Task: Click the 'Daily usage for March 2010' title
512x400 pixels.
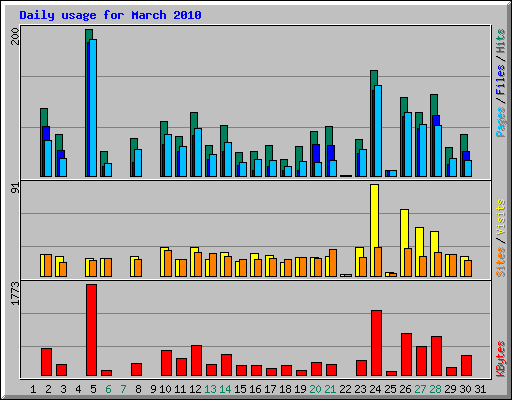Action: (110, 15)
